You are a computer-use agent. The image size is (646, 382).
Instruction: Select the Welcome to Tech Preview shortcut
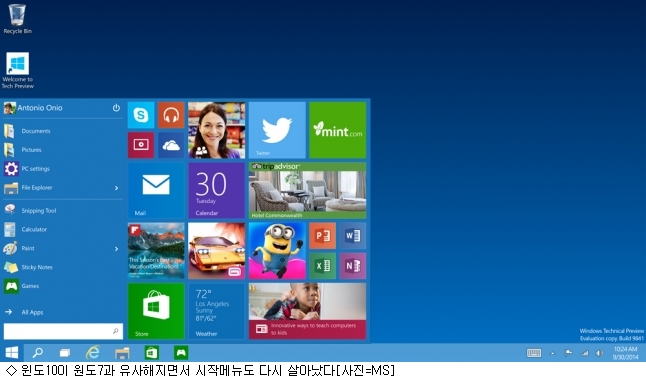[x=17, y=70]
